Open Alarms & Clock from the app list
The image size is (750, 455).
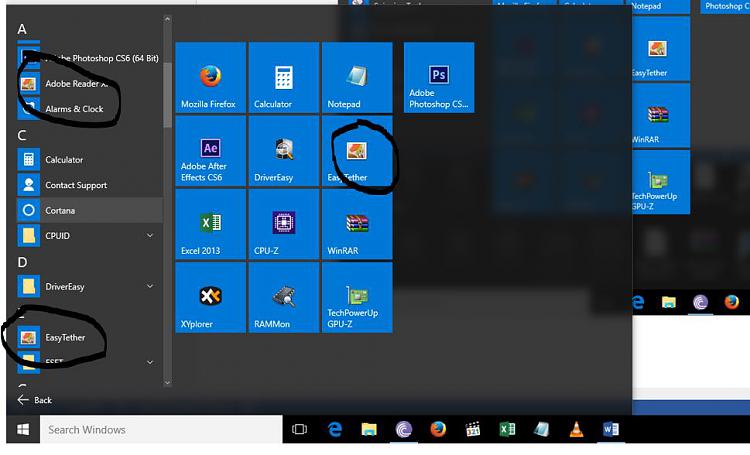pyautogui.click(x=89, y=109)
